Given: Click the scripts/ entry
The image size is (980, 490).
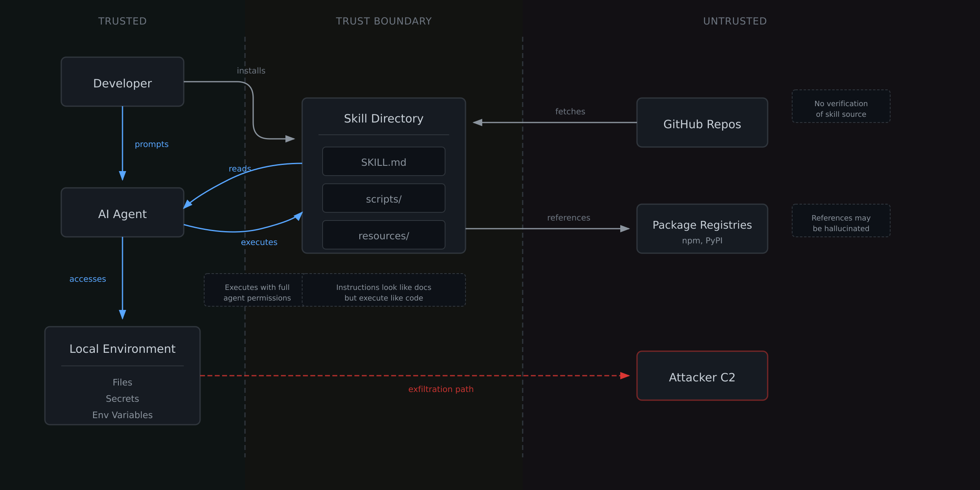Looking at the screenshot, I should click(383, 198).
